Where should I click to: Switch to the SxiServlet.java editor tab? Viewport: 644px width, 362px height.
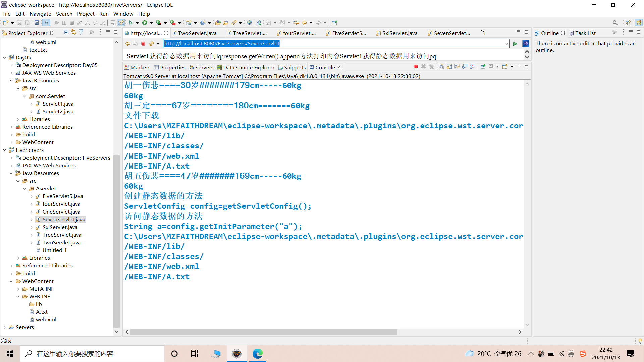(399, 33)
